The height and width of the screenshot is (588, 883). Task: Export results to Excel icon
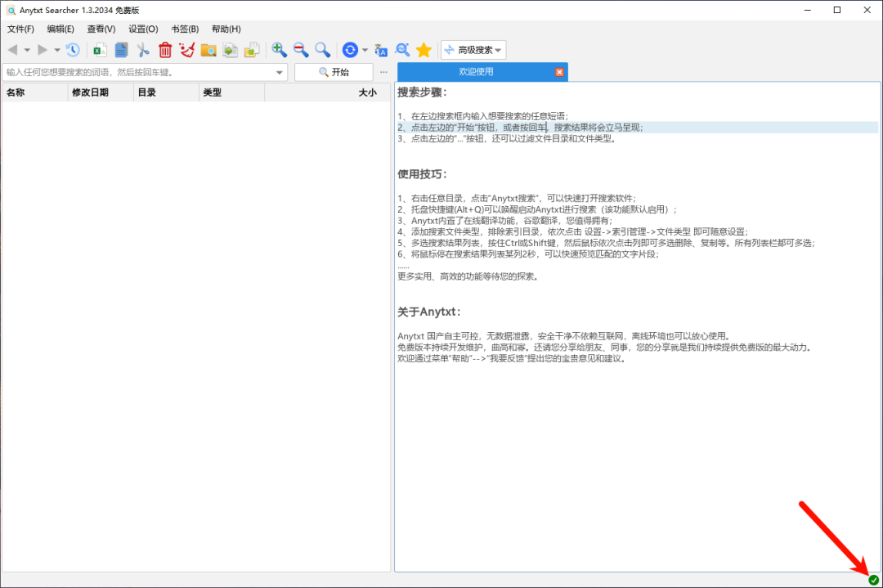tap(100, 50)
